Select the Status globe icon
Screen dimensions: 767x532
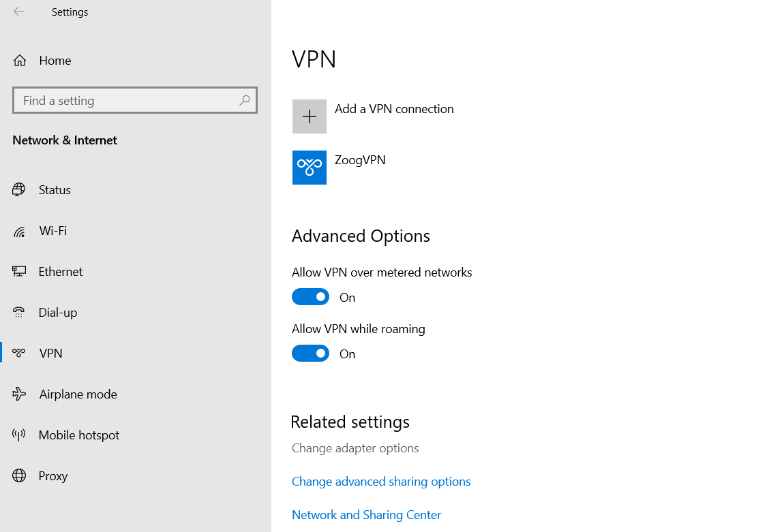point(20,189)
